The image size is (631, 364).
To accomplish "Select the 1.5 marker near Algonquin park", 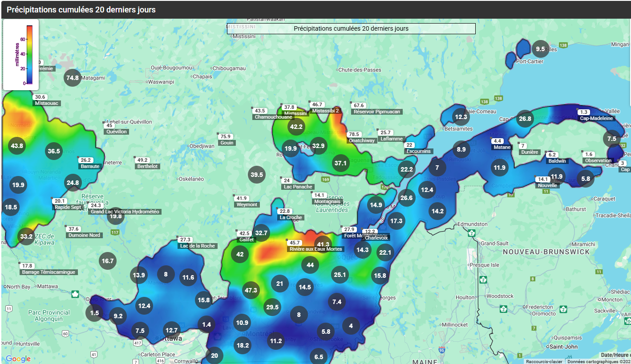I will (x=94, y=313).
